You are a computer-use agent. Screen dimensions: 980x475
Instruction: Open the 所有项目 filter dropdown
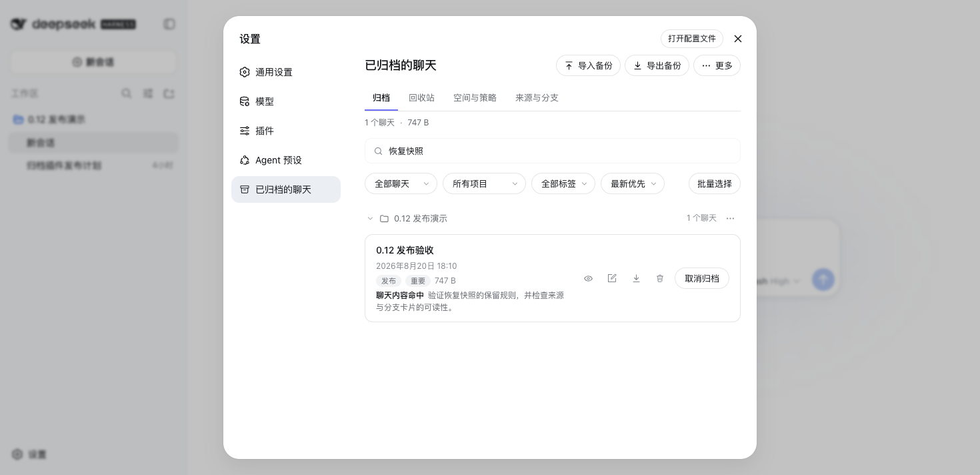(484, 183)
